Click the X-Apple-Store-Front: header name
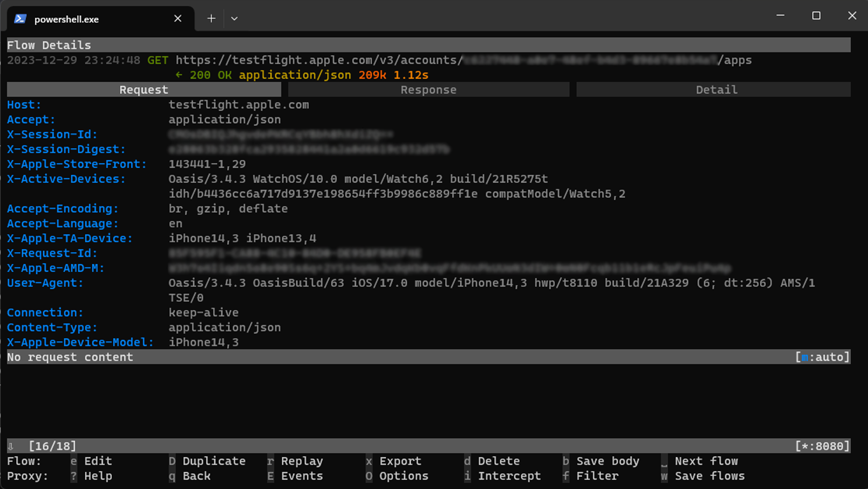Image resolution: width=868 pixels, height=489 pixels. click(77, 164)
